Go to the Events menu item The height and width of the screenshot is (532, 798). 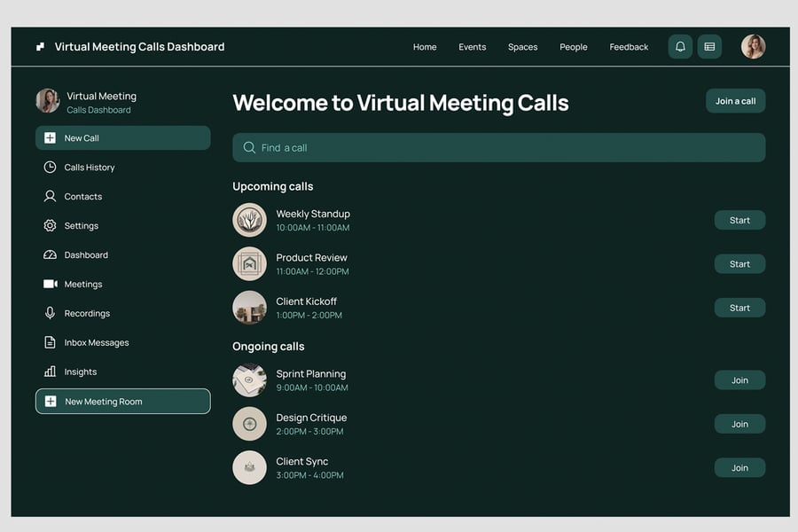472,47
